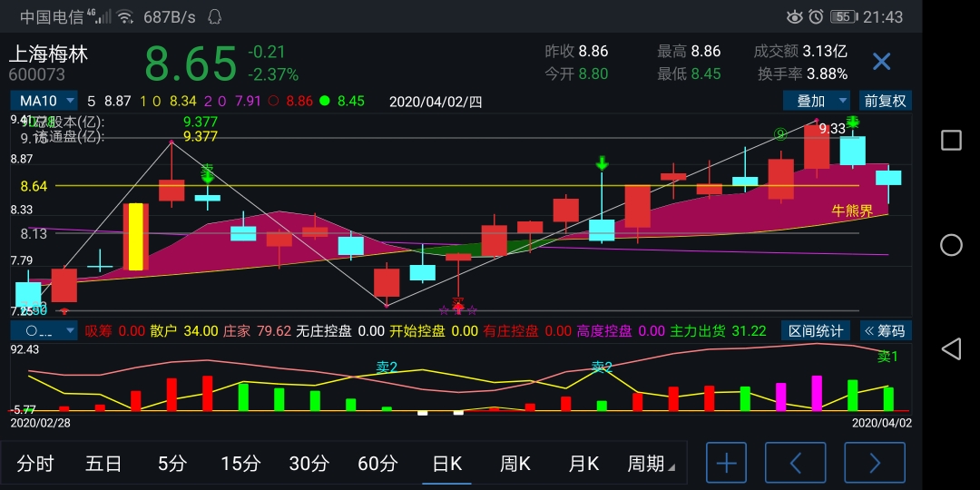Tap the 开始控盘 0.00 indicator label
Screen dimensions: 980x490
433,330
